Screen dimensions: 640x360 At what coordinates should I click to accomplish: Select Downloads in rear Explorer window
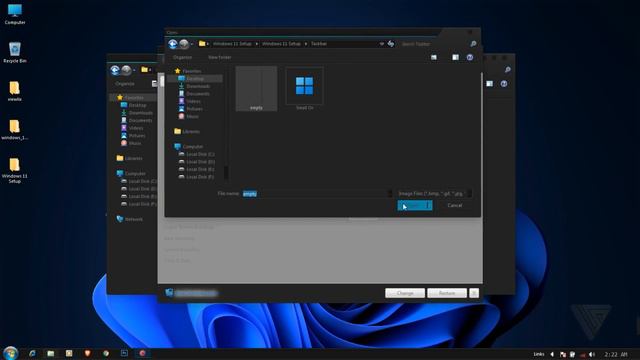coord(137,113)
